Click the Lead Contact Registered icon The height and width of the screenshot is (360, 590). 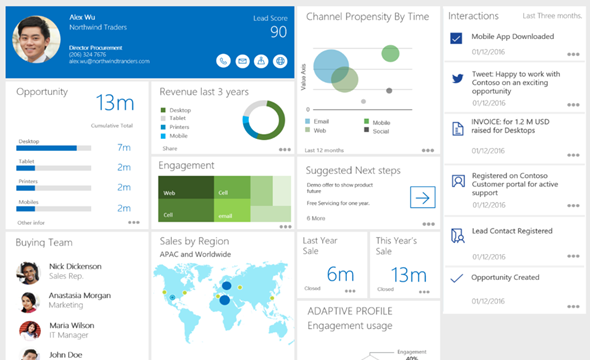click(458, 236)
